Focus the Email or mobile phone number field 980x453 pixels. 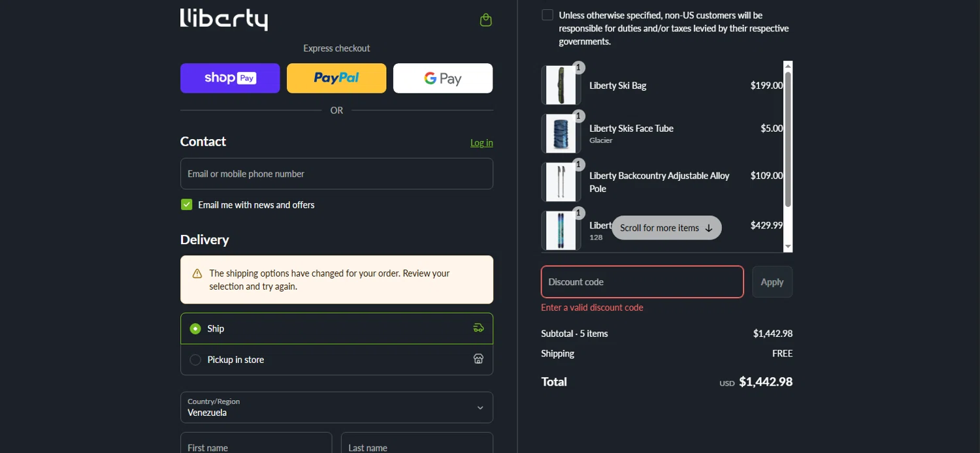(x=336, y=174)
